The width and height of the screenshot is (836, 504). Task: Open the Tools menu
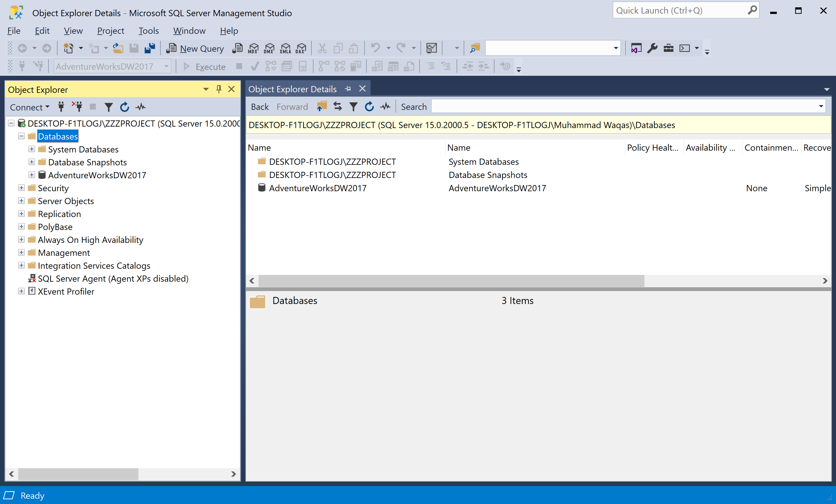click(148, 31)
